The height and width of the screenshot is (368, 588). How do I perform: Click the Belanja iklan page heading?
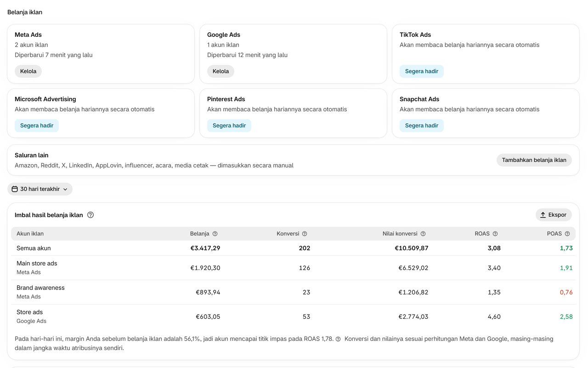(x=25, y=12)
